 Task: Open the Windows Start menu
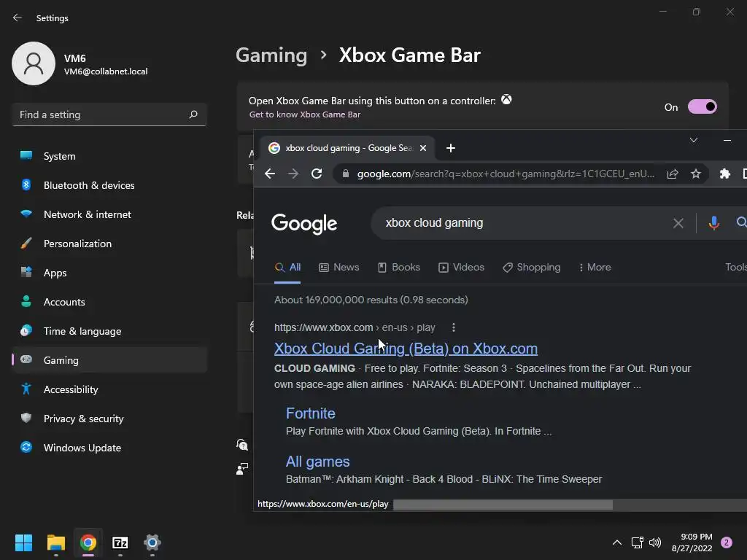tap(23, 542)
